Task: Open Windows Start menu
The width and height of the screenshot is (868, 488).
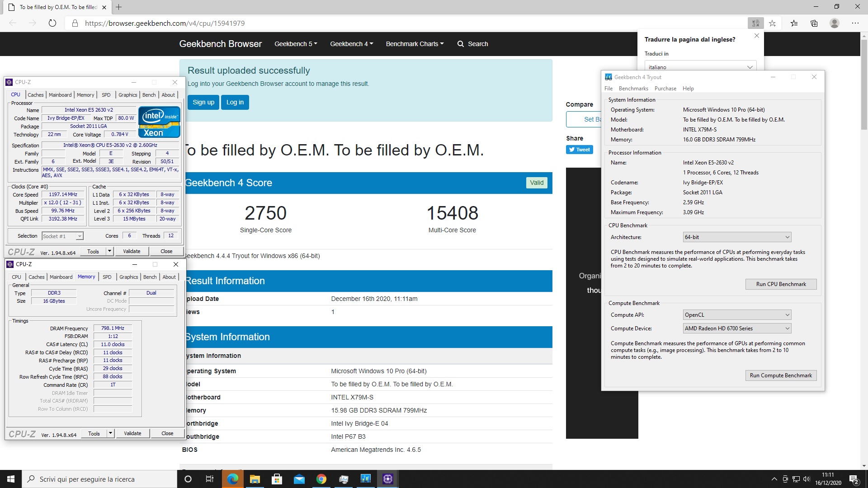Action: [11, 479]
